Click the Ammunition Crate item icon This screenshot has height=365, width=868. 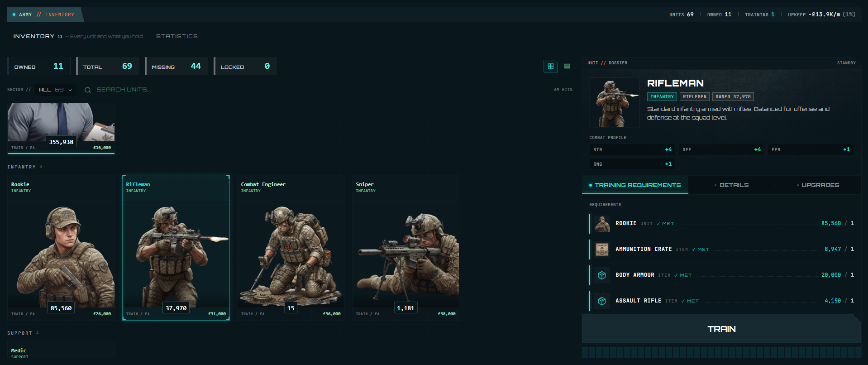click(602, 250)
